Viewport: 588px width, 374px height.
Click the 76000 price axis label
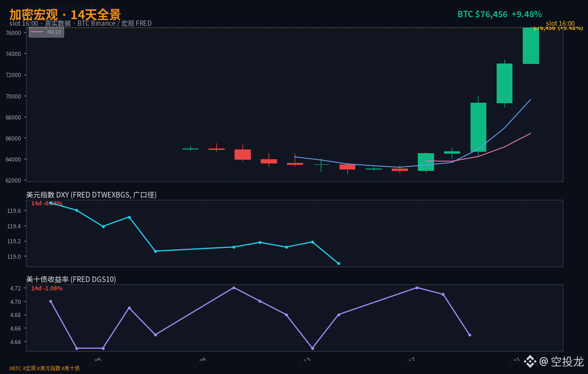click(x=13, y=33)
